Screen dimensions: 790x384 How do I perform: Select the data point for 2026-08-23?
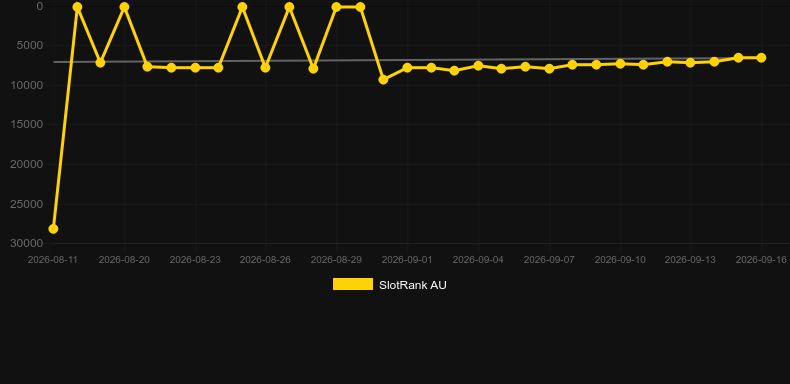point(195,68)
